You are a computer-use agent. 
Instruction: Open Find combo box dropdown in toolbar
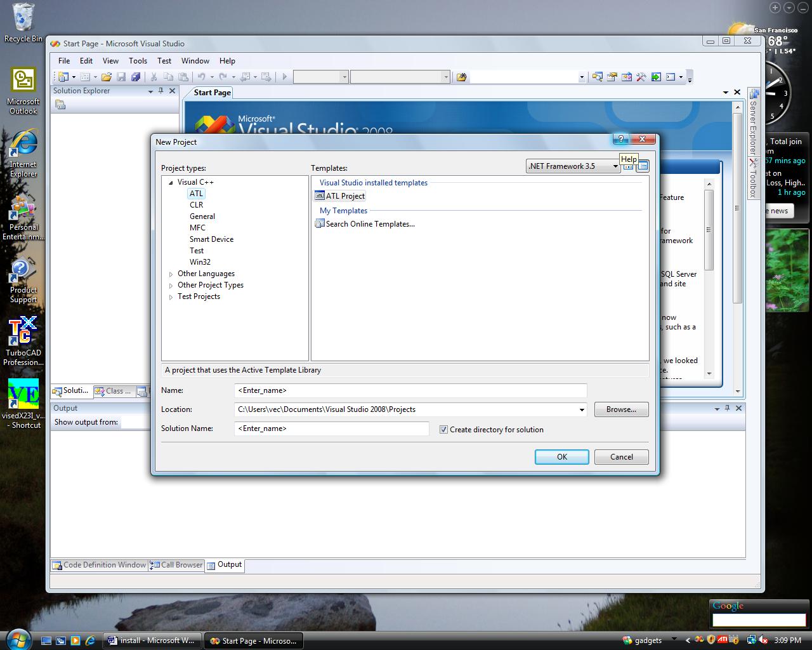tap(582, 77)
